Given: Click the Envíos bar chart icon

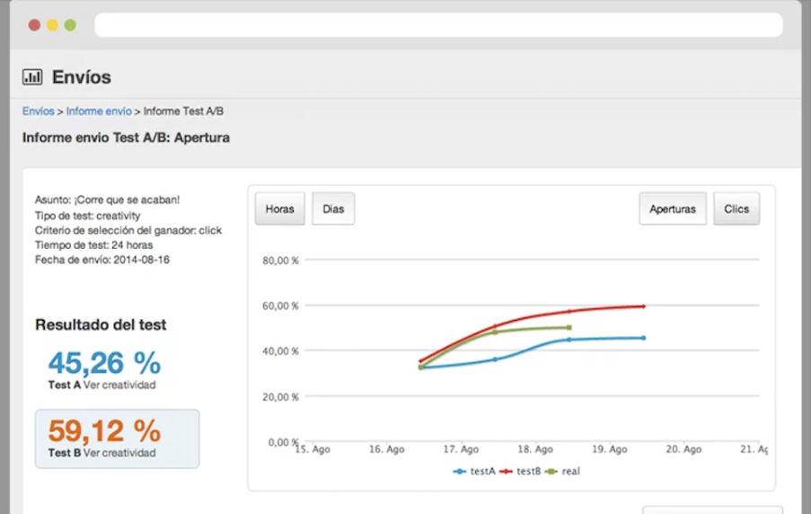Looking at the screenshot, I should coord(32,77).
